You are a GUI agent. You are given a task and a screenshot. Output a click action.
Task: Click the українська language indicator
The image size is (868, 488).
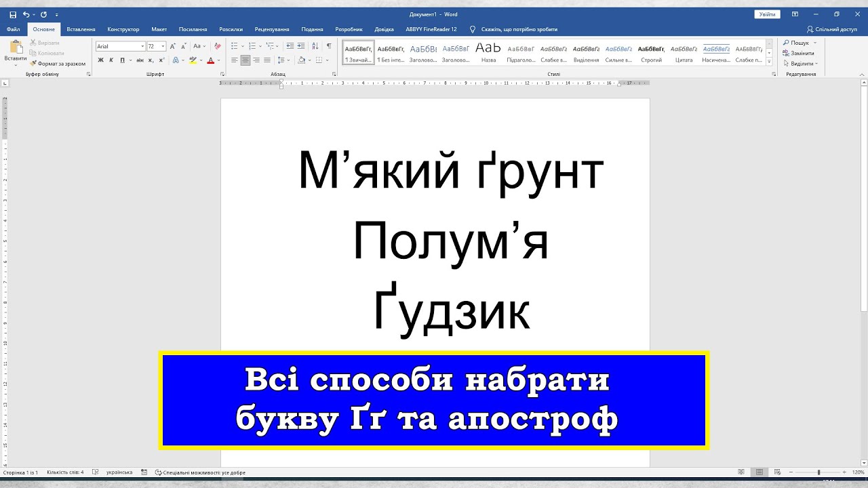click(x=119, y=472)
